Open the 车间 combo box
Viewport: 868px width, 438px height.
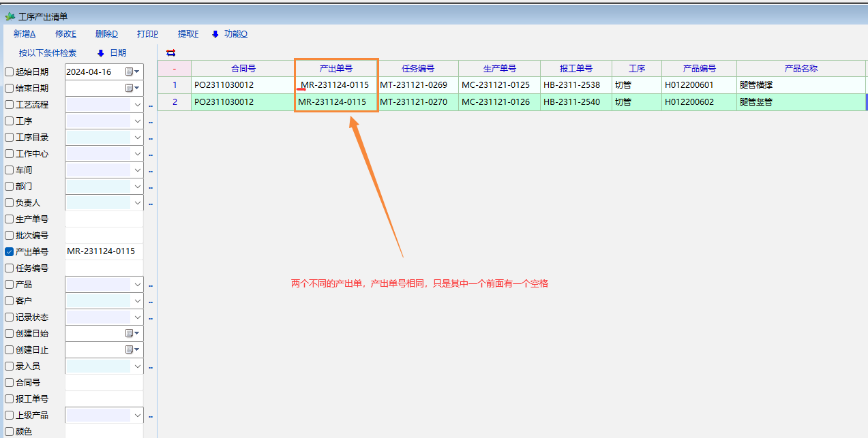(137, 170)
